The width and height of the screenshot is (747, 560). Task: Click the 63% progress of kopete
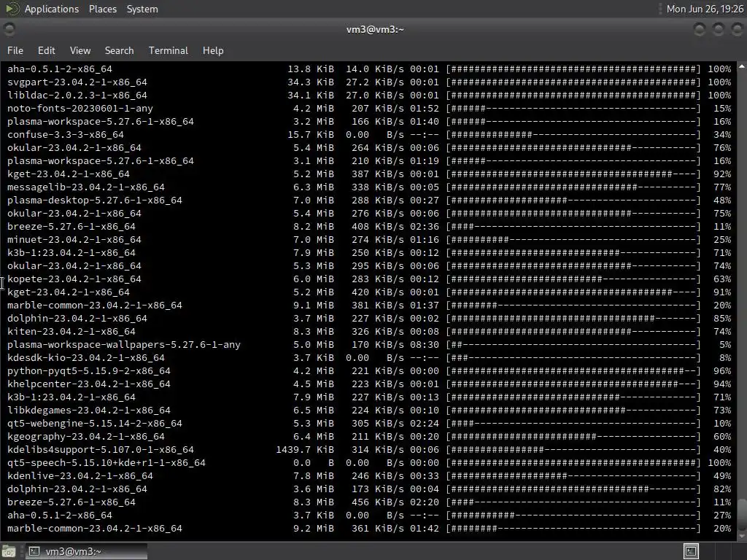[722, 279]
